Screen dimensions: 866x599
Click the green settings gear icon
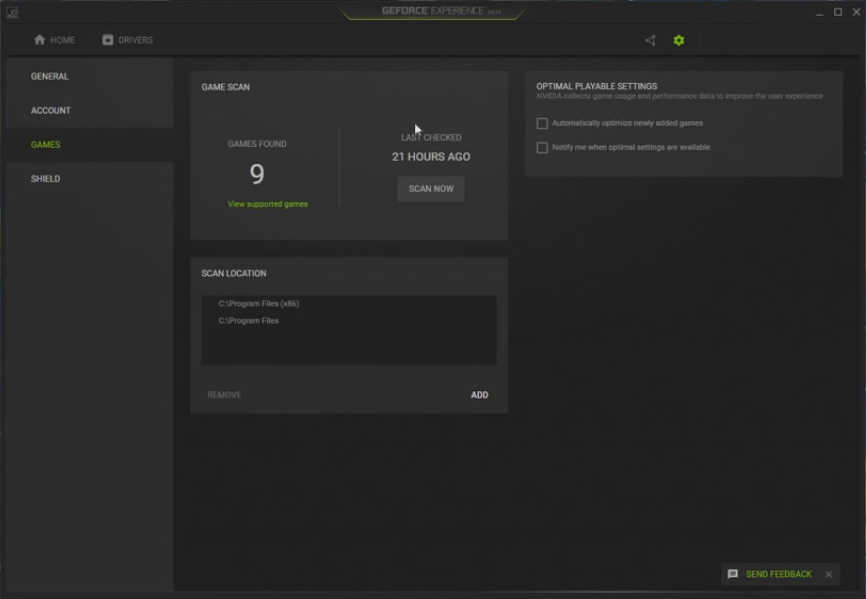pyautogui.click(x=679, y=40)
